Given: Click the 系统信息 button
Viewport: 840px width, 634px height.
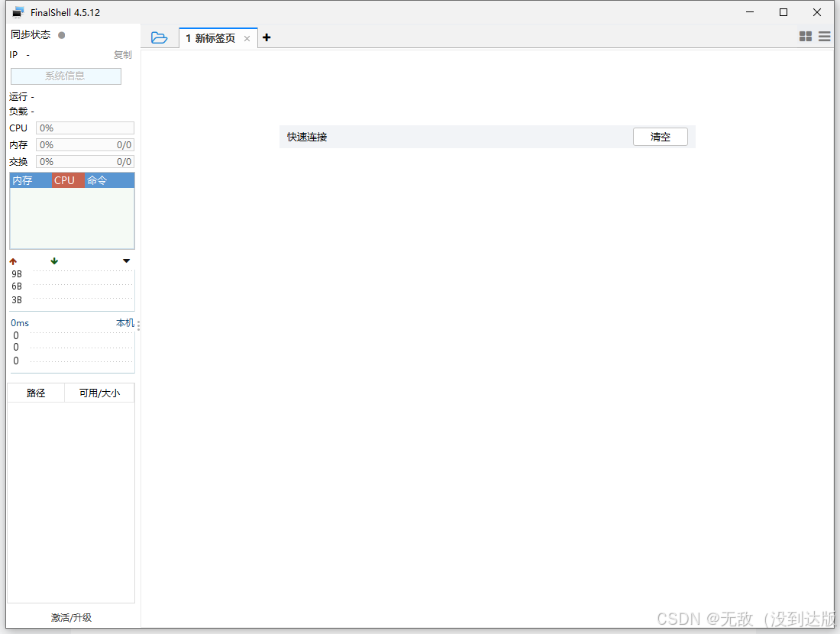Looking at the screenshot, I should pos(66,76).
